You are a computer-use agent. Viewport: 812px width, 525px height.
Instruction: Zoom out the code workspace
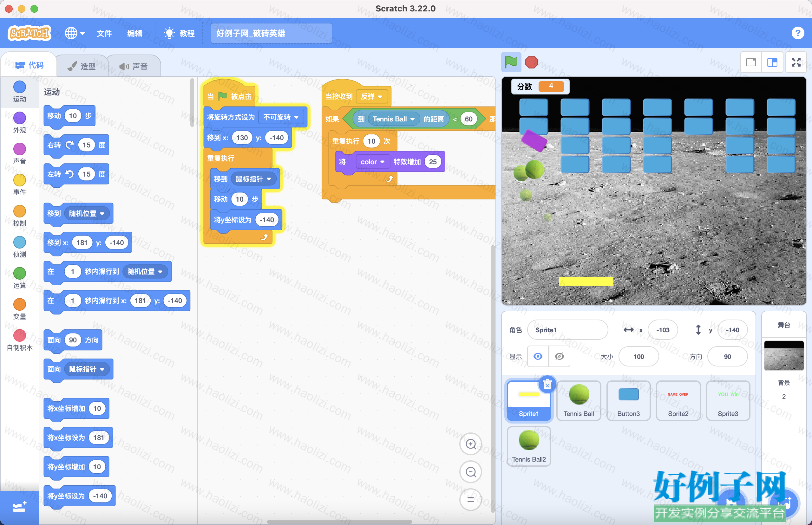[x=471, y=472]
